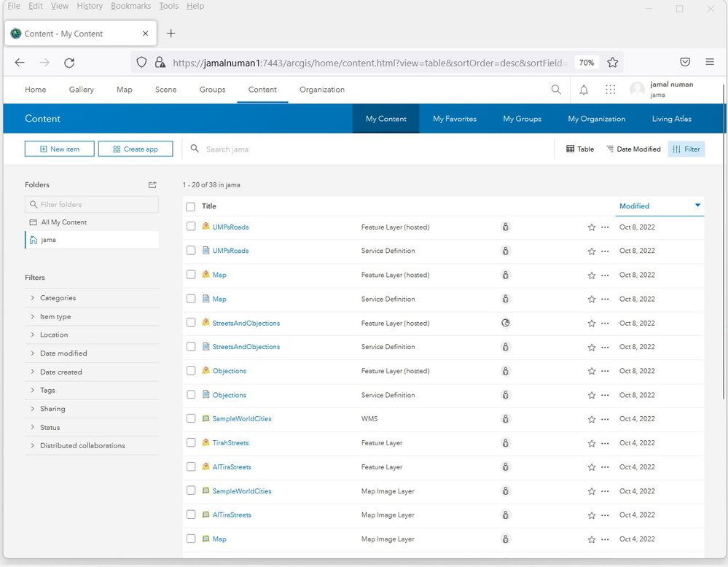Click sharing icon for AlTiraStreets Feature Layer
The height and width of the screenshot is (567, 728).
506,466
